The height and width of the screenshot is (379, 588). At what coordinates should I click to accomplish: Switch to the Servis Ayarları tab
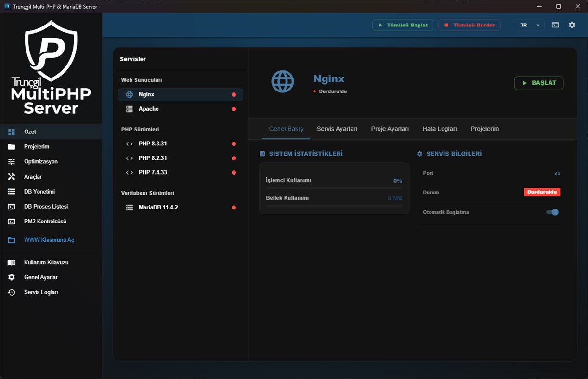[x=337, y=129]
